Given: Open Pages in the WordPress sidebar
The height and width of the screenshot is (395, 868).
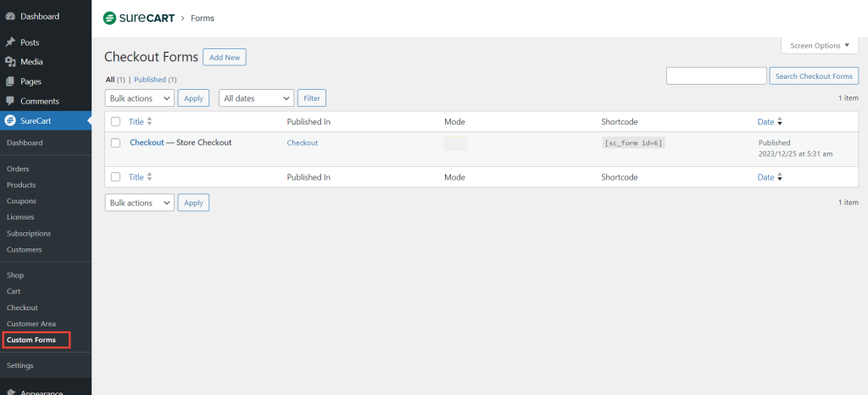Looking at the screenshot, I should coord(31,81).
